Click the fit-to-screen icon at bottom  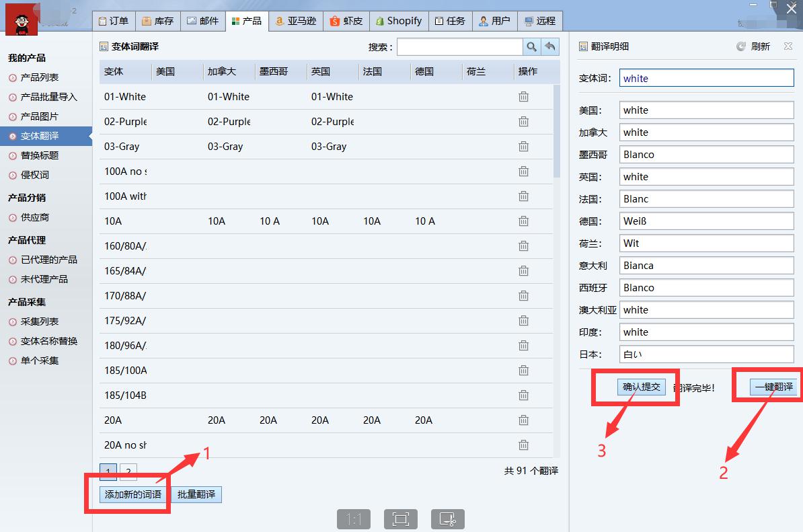401,519
